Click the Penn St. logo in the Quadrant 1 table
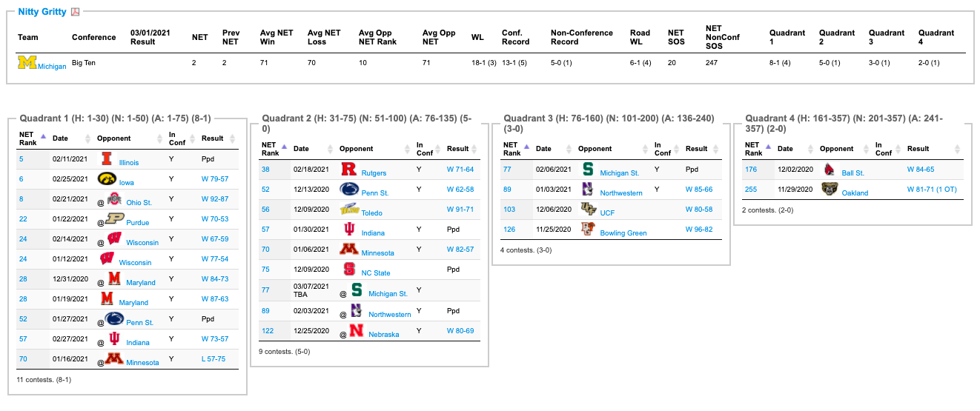This screenshot has height=411, width=980. (114, 318)
